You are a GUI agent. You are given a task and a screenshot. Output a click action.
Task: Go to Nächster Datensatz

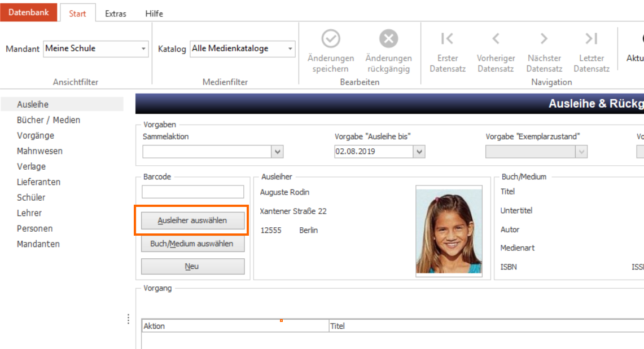(x=544, y=51)
